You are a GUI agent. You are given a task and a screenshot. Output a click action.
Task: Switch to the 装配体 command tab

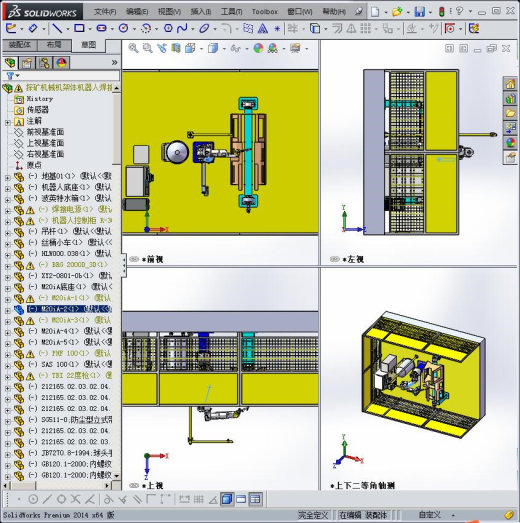click(20, 45)
